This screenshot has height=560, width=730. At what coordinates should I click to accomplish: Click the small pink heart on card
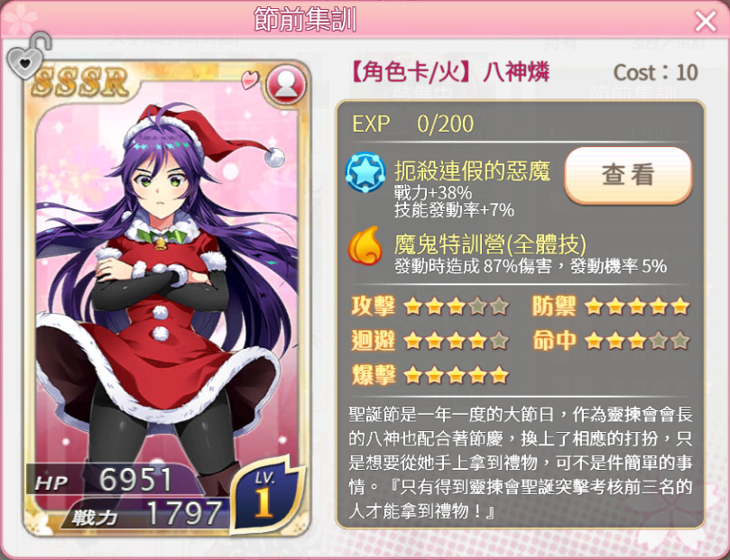pyautogui.click(x=250, y=79)
